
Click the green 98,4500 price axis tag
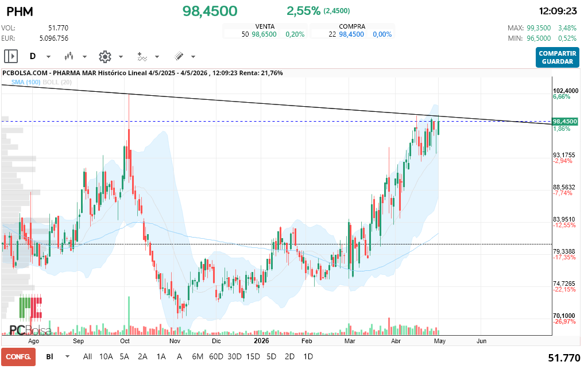(565, 122)
